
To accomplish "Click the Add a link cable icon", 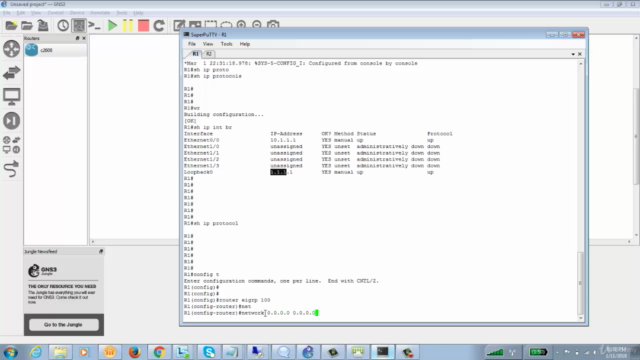I will (11, 169).
